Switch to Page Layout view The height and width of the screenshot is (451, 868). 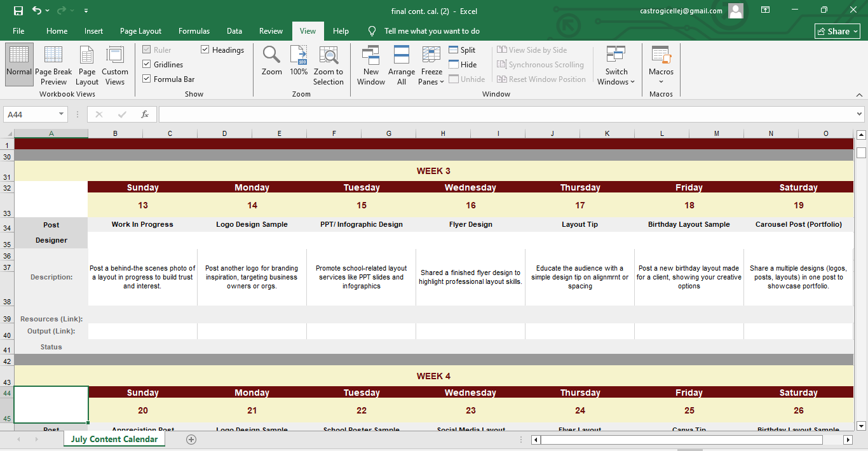87,65
